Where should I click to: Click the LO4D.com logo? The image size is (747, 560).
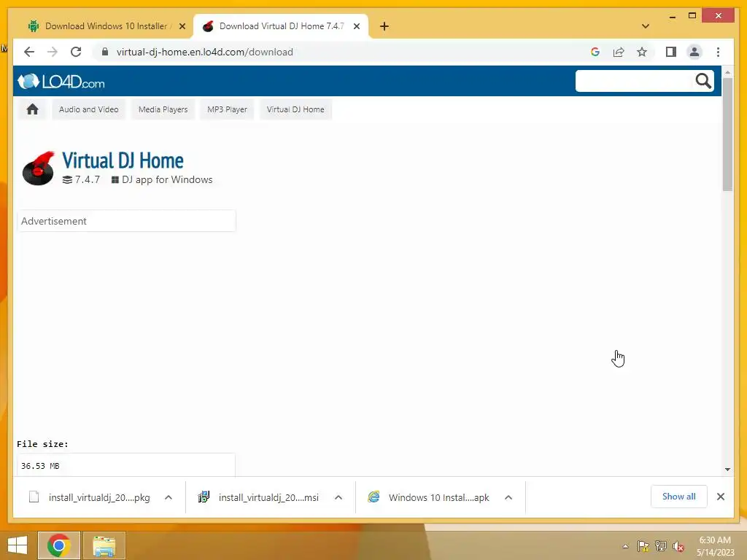tap(61, 82)
